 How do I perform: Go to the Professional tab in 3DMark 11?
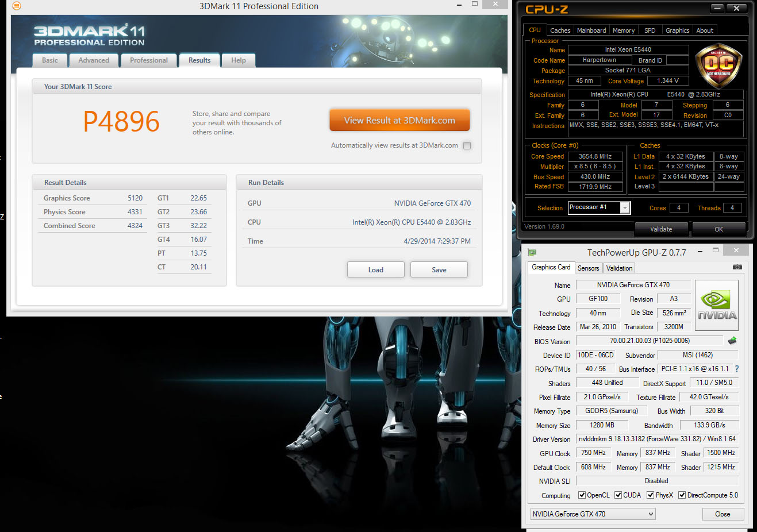point(149,60)
